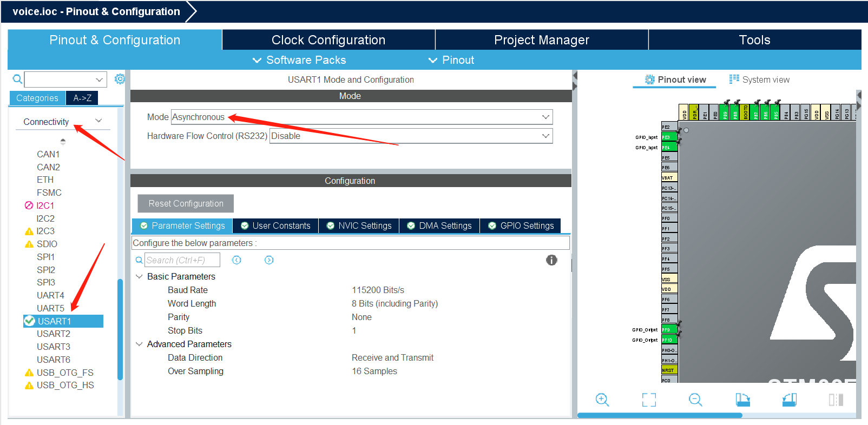Click the Reset Configuration button
Viewport: 868px width, 425px height.
click(x=186, y=203)
